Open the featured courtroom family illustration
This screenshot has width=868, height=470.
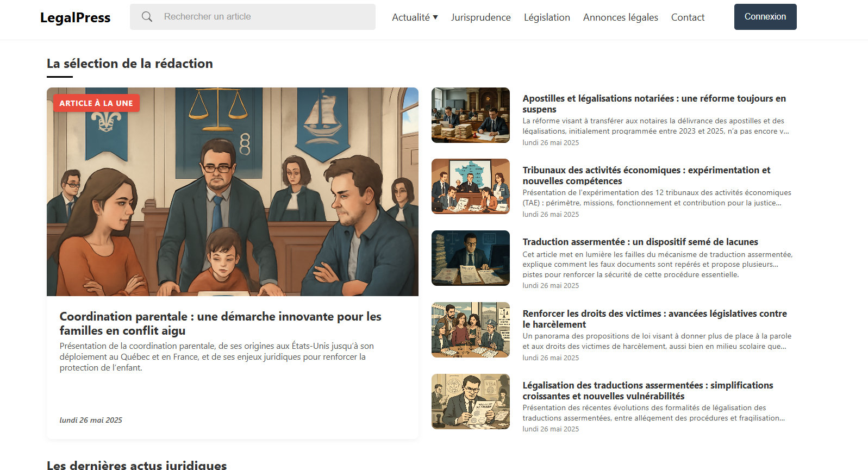click(233, 192)
